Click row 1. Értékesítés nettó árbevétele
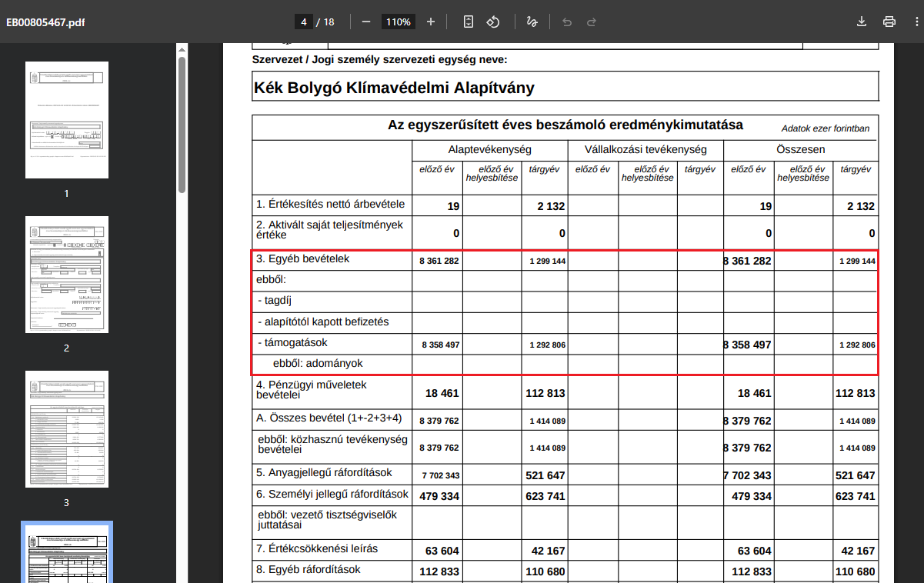The height and width of the screenshot is (583, 924). pos(331,205)
